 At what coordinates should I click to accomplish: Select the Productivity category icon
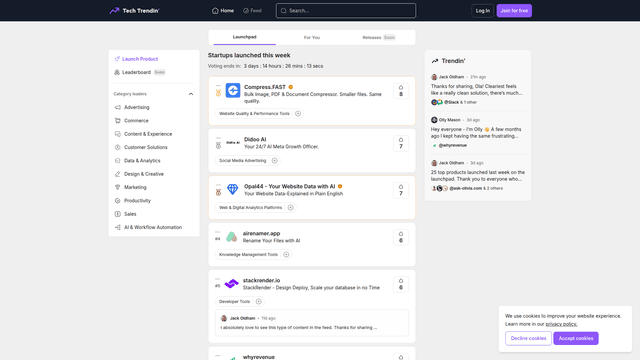[118, 201]
